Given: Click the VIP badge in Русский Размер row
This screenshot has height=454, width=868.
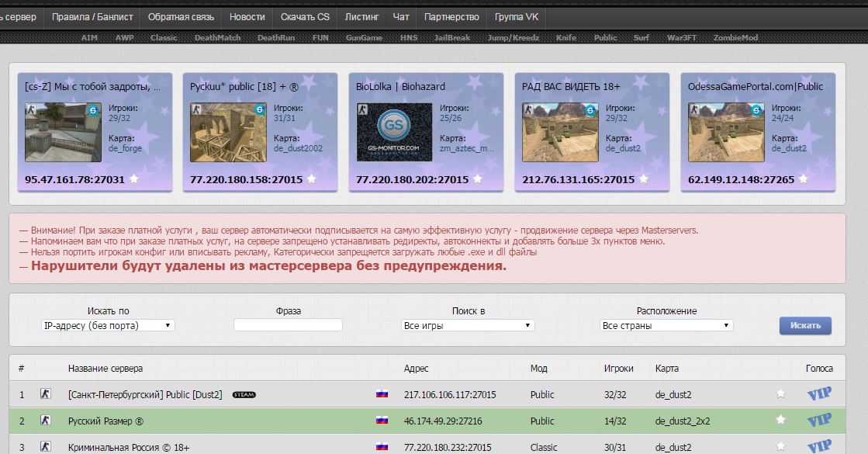Looking at the screenshot, I should (819, 420).
